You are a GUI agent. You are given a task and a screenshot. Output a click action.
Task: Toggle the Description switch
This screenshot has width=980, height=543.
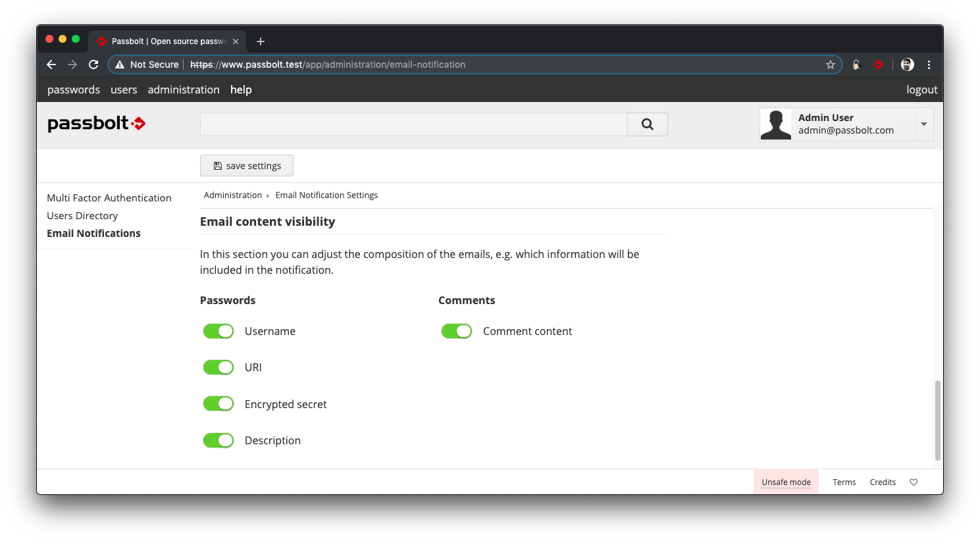(219, 440)
